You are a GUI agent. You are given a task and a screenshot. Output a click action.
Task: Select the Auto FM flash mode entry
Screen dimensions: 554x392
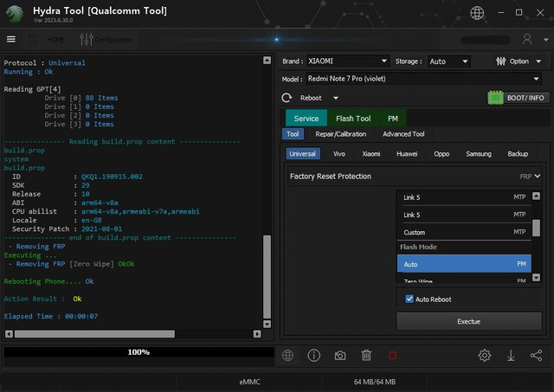click(x=464, y=264)
